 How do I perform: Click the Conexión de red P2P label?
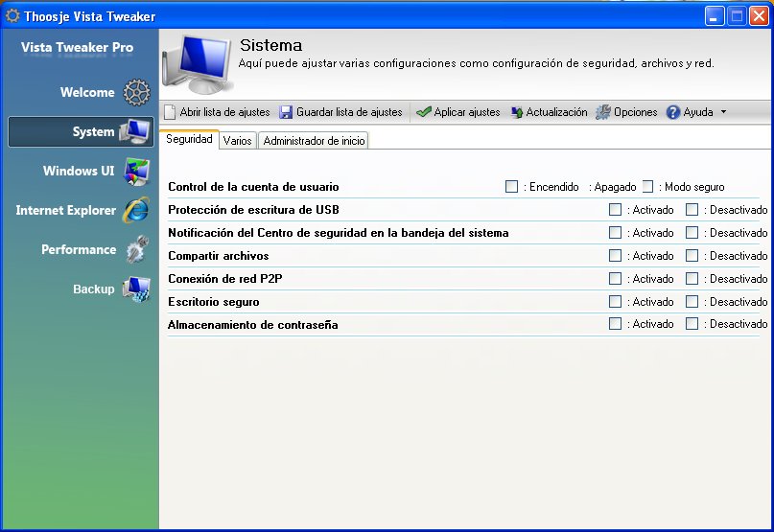pos(225,279)
